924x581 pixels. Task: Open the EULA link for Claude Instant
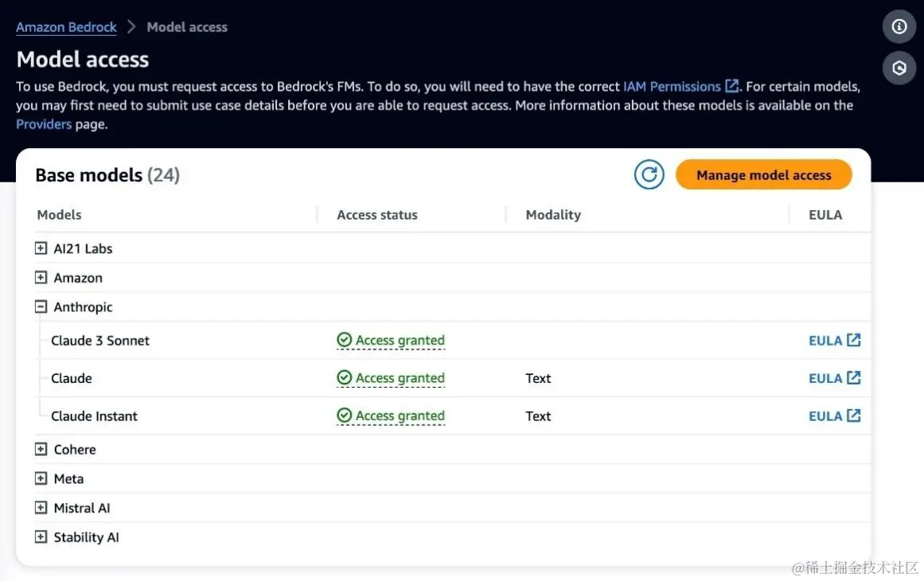click(x=834, y=416)
